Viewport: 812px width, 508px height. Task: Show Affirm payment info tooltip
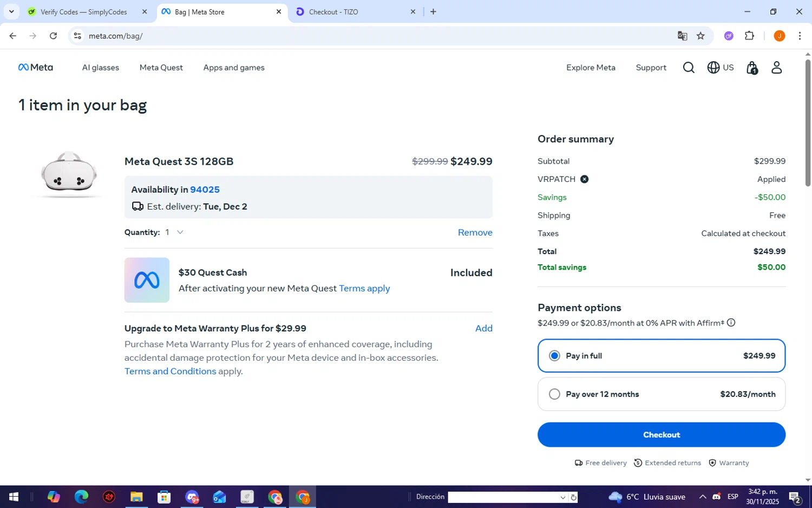731,323
